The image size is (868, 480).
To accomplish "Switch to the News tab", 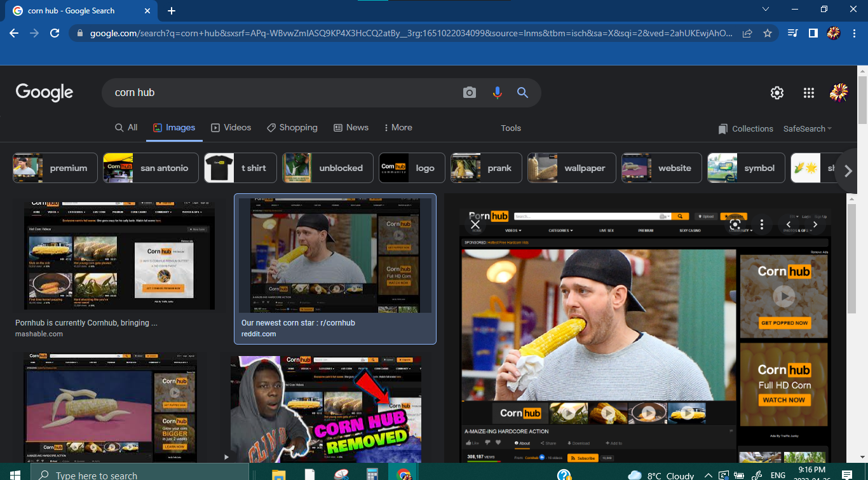I will tap(351, 128).
